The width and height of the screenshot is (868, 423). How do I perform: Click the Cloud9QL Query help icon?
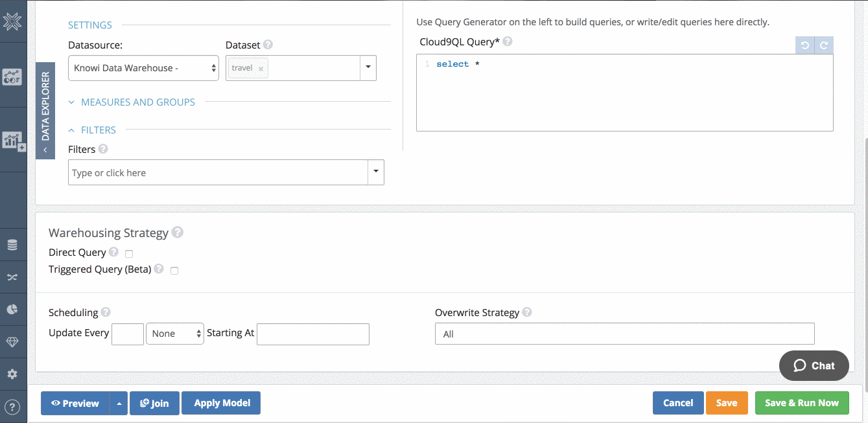point(508,41)
